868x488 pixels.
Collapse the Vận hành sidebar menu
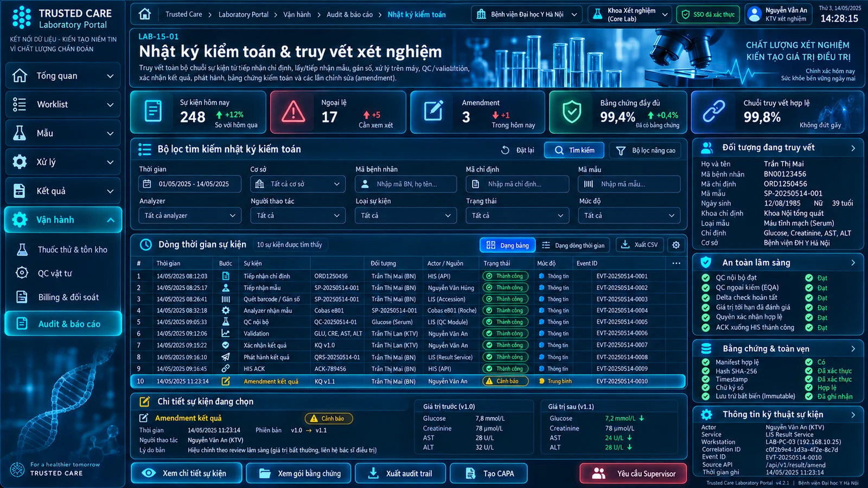coord(111,220)
